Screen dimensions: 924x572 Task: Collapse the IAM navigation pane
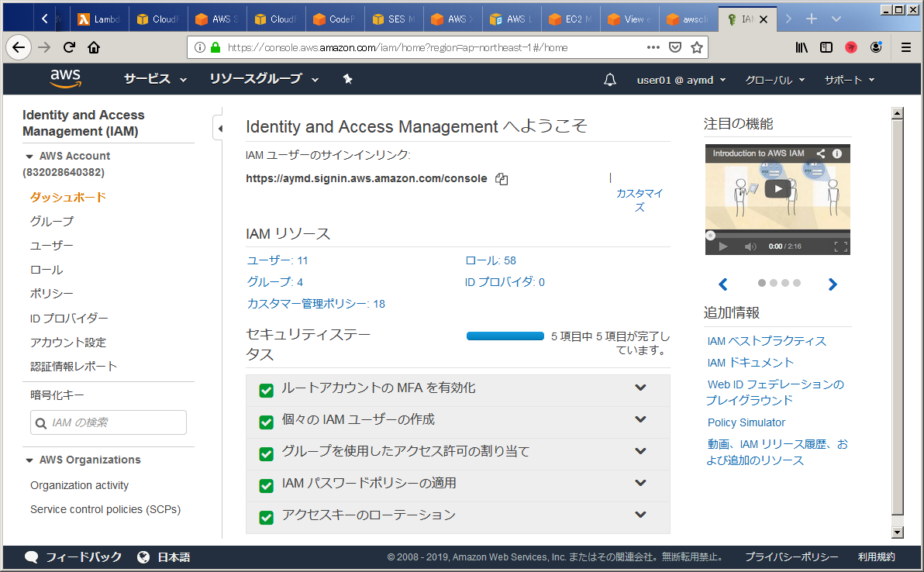pos(219,128)
